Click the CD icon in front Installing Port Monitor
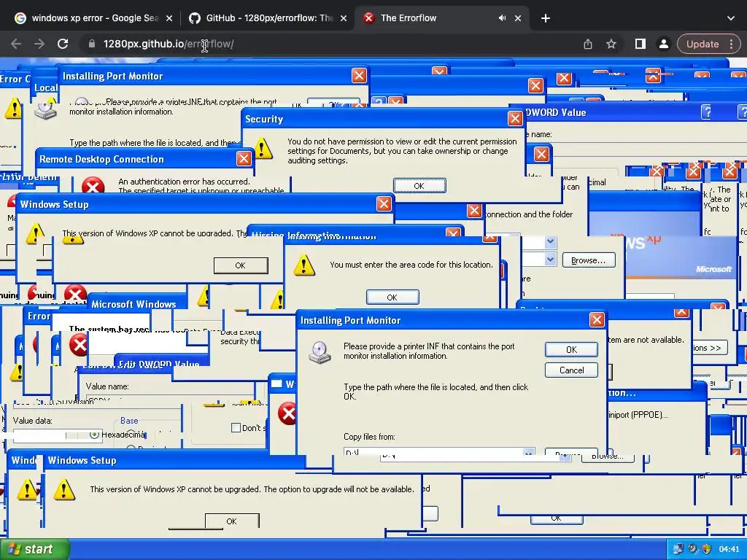The width and height of the screenshot is (747, 560). (320, 352)
